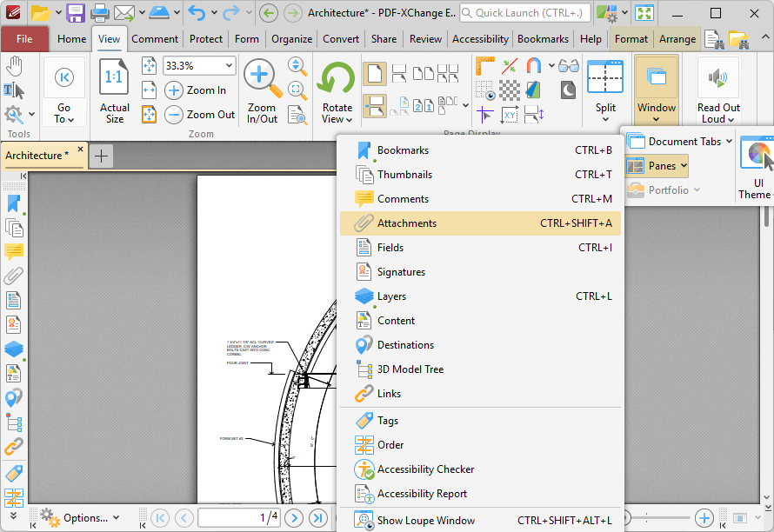Choose Attachments from the panes menu
Viewport: 774px width, 532px height.
pos(407,223)
